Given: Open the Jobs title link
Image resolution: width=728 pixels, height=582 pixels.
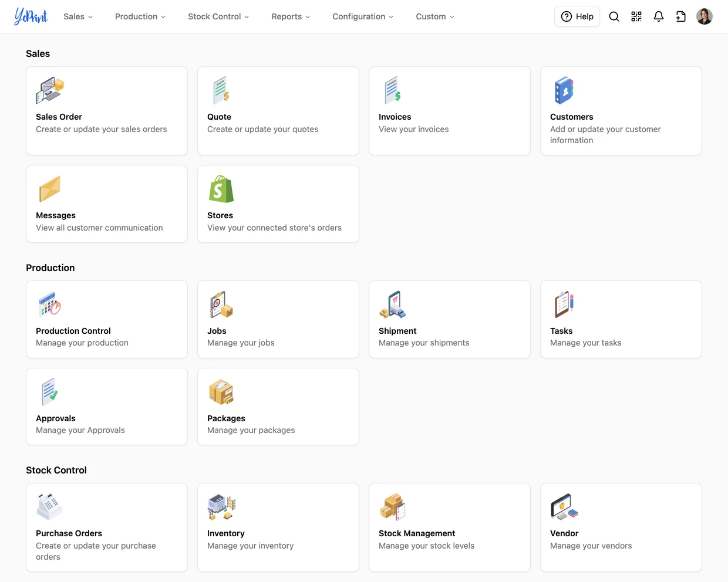Looking at the screenshot, I should coord(217,331).
